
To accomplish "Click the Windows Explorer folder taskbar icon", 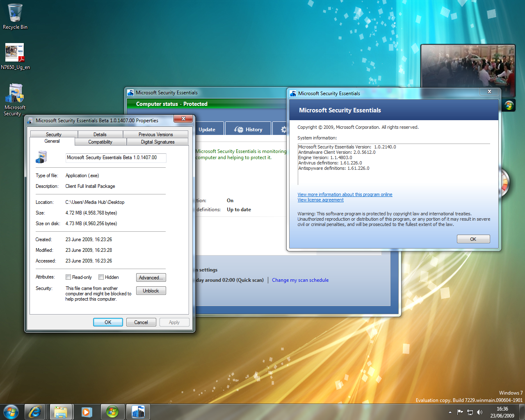I will click(61, 412).
